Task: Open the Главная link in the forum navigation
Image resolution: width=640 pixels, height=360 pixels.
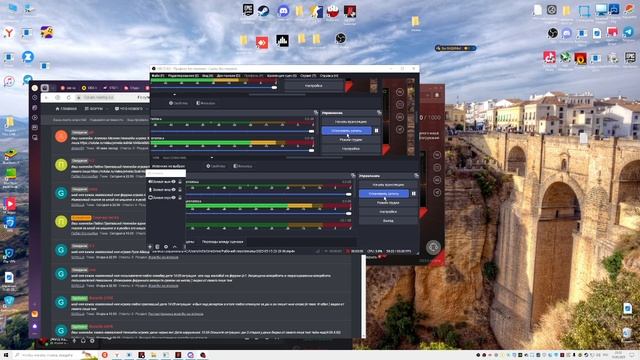Action: (x=66, y=109)
